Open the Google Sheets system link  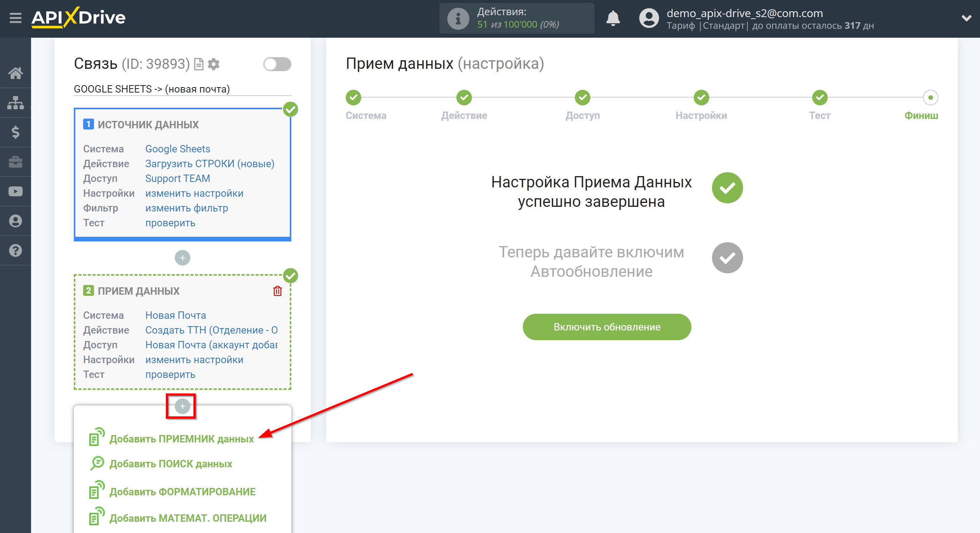(x=178, y=149)
